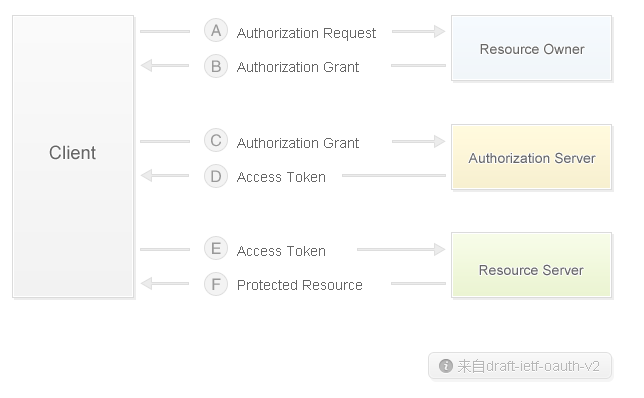The width and height of the screenshot is (644, 398).
Task: Select the circled letter D step marker
Action: click(x=216, y=176)
